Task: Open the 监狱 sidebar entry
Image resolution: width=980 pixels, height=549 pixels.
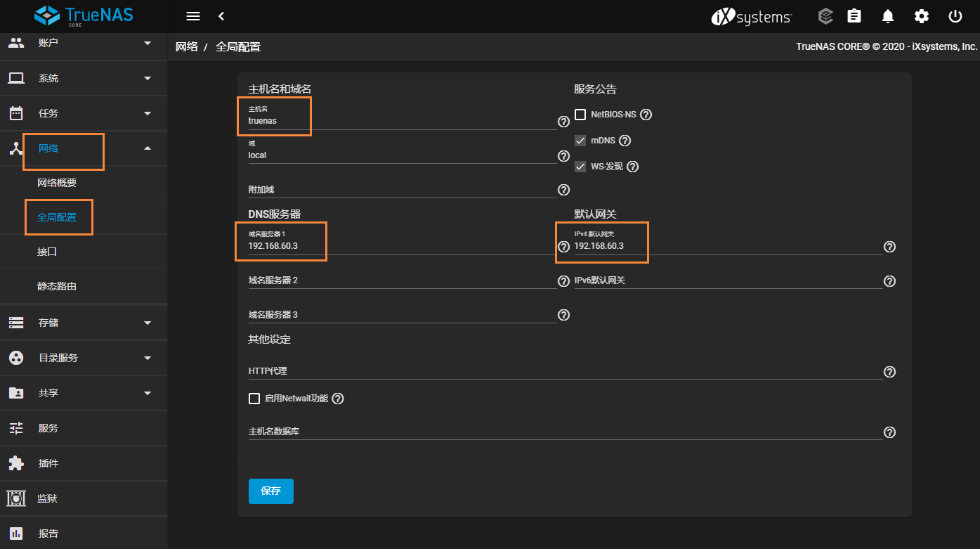Action: (84, 498)
